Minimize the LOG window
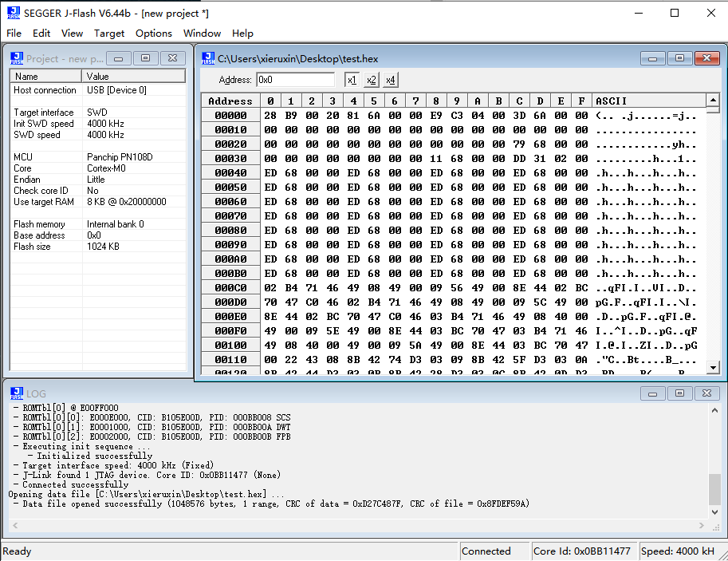728x561 pixels. point(653,393)
